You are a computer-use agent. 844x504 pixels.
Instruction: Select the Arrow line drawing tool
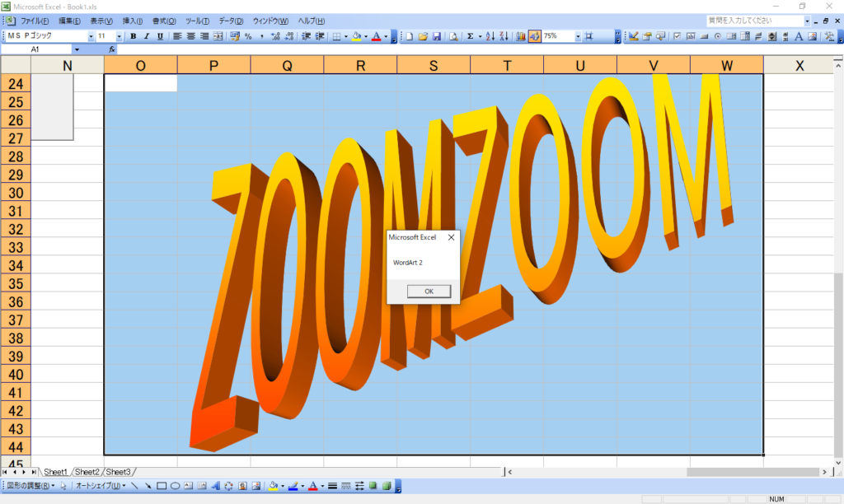(x=148, y=486)
